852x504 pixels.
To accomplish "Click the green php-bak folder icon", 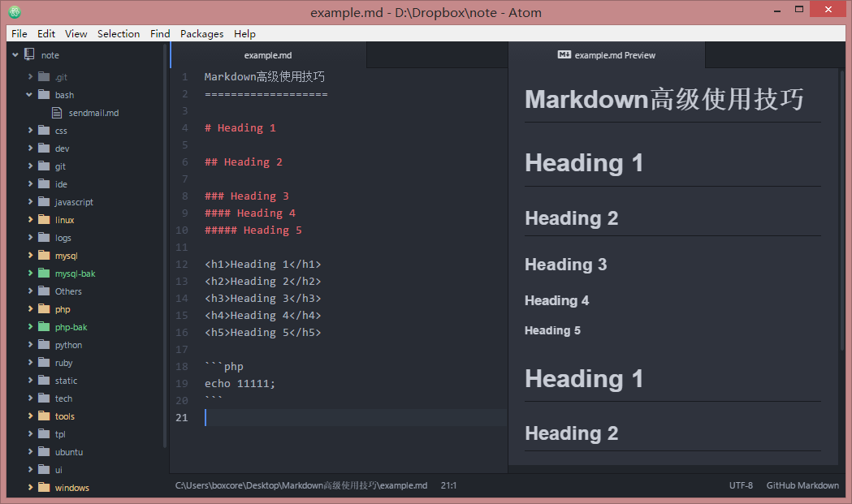I will click(44, 327).
